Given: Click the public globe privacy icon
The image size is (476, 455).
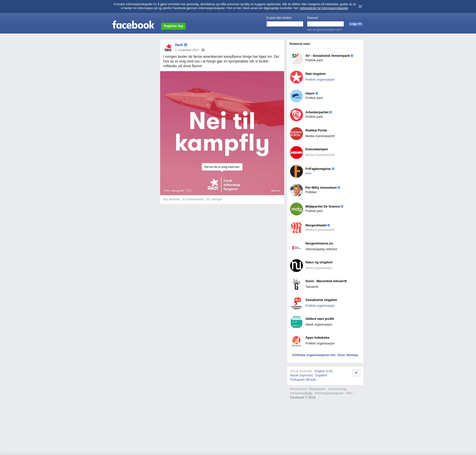Looking at the screenshot, I should [x=203, y=50].
